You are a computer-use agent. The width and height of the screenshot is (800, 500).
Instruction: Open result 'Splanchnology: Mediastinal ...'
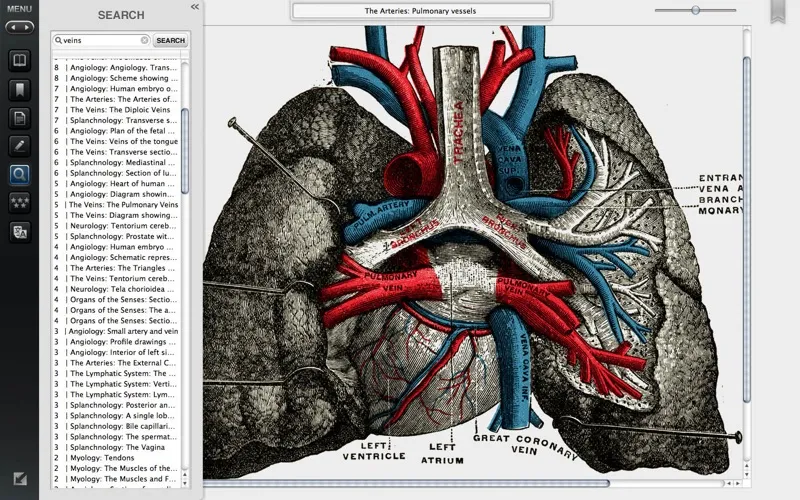(116, 162)
